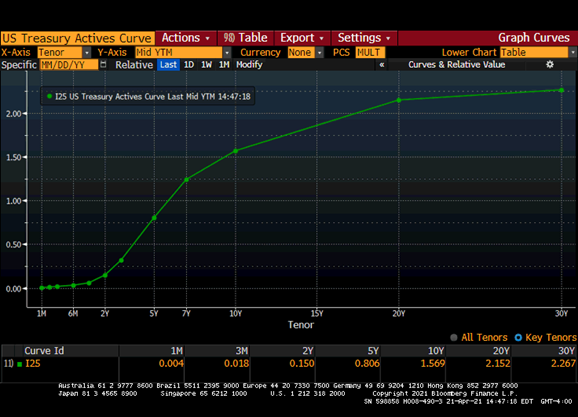578x417 pixels.
Task: Click the 3M column header in table
Action: 241,351
